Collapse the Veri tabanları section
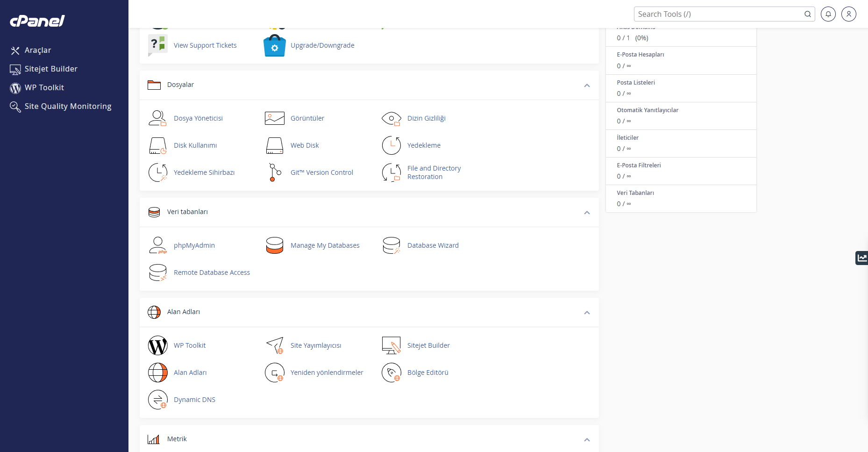Screen dimensions: 868x452 pyautogui.click(x=587, y=213)
